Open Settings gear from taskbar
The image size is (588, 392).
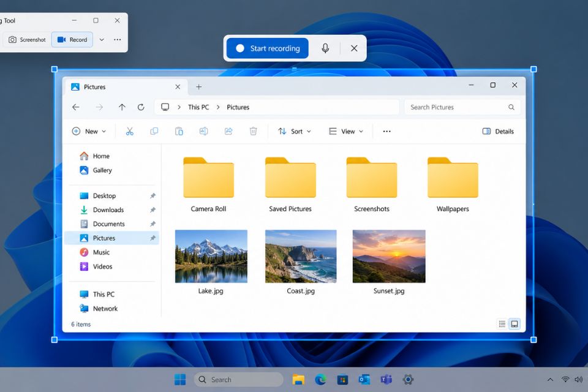click(408, 380)
